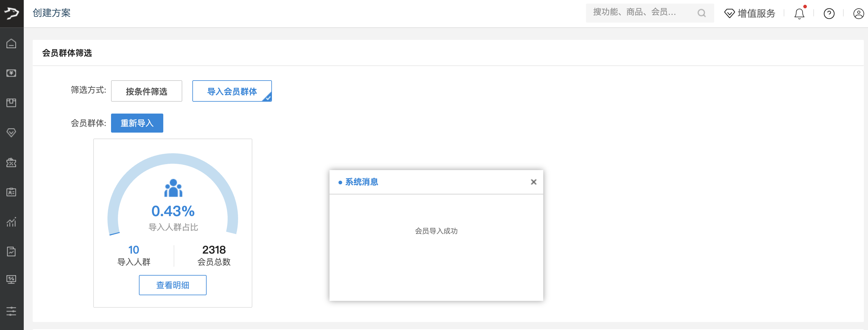Viewport: 868px width, 330px height.
Task: Click the search field for 功能、商品、会员
Action: [640, 13]
